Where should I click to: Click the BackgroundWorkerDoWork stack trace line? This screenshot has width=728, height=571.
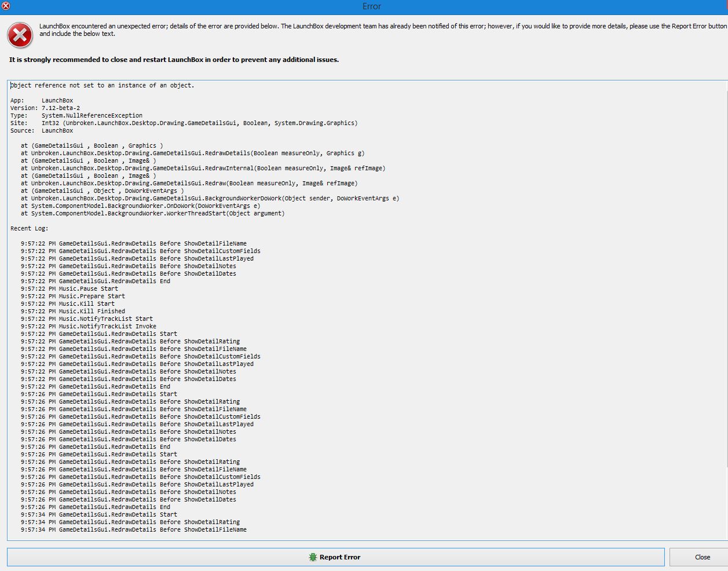point(210,198)
